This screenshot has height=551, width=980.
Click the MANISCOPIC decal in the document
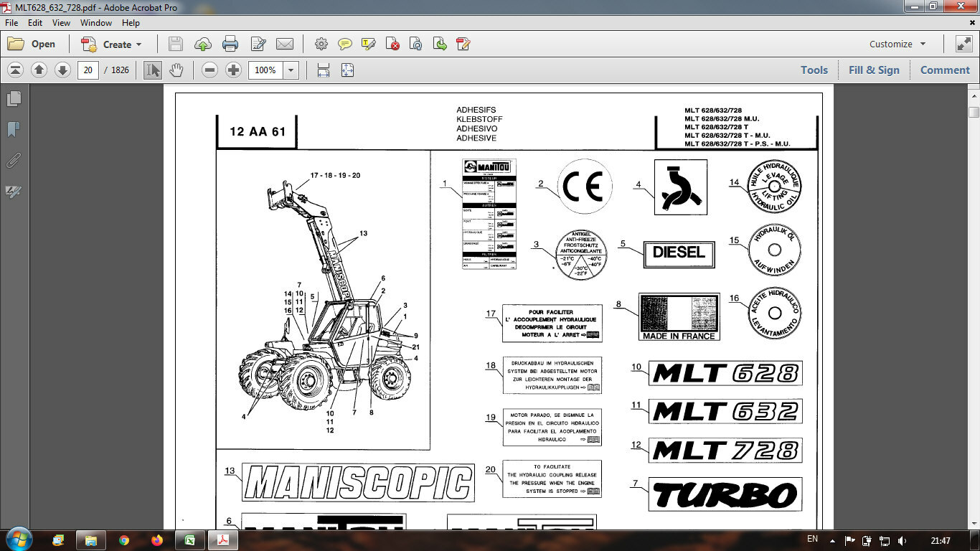(358, 482)
